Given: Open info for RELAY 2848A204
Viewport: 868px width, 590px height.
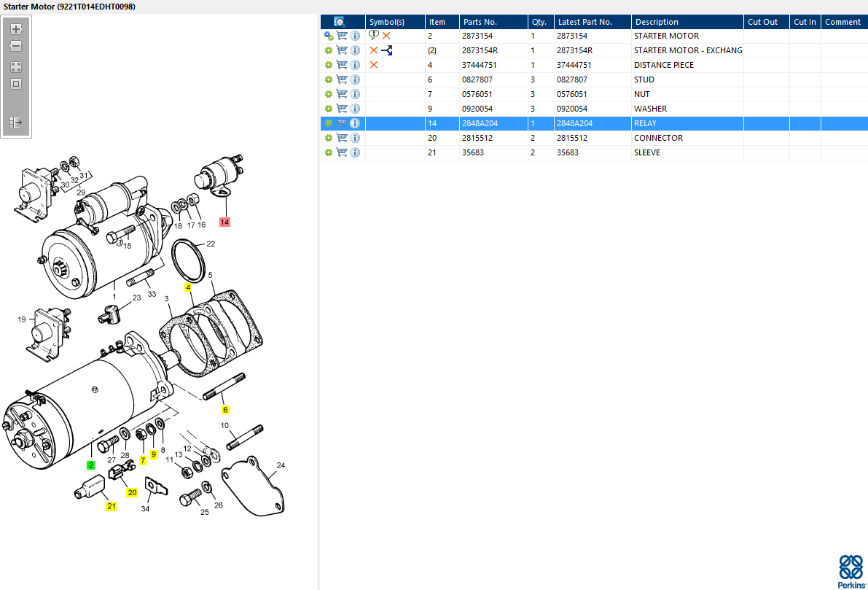Looking at the screenshot, I should (356, 123).
